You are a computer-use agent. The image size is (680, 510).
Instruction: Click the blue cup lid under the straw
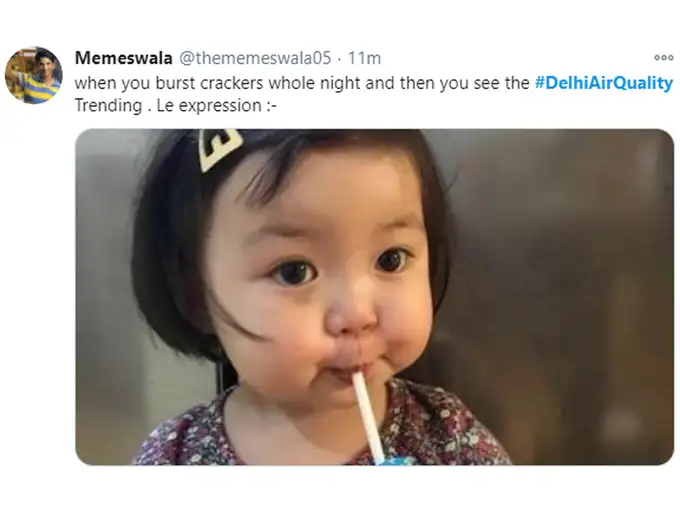(392, 461)
